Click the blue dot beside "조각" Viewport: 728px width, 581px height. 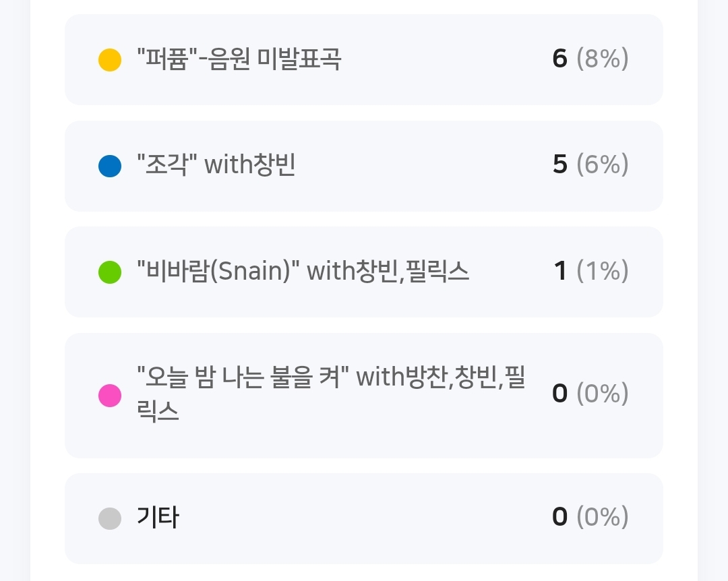pos(110,166)
